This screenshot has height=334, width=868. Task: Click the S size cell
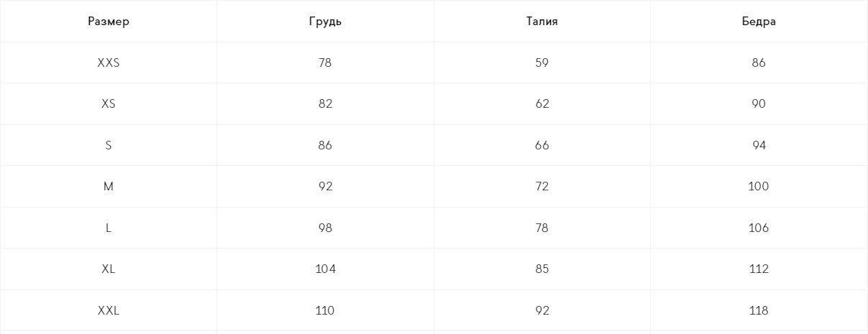pos(109,145)
